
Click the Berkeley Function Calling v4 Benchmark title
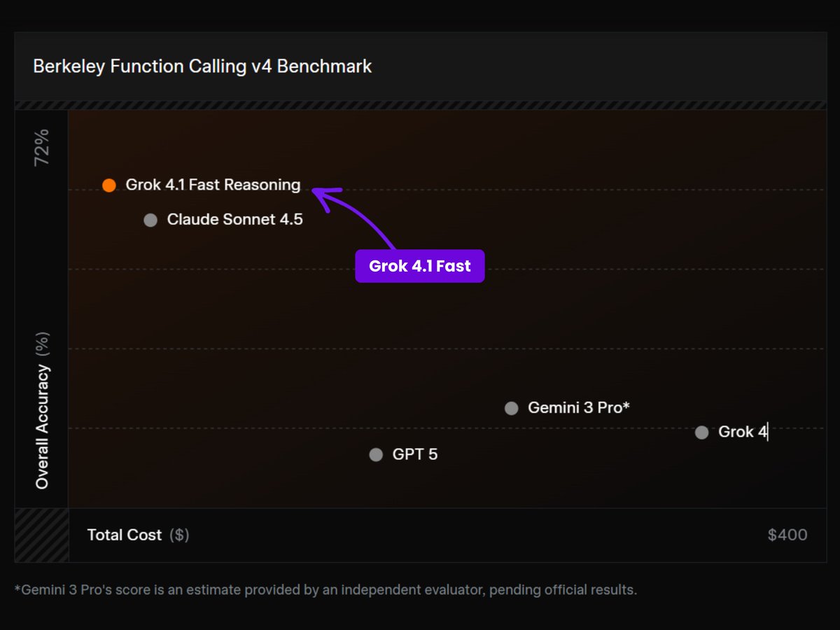click(202, 66)
